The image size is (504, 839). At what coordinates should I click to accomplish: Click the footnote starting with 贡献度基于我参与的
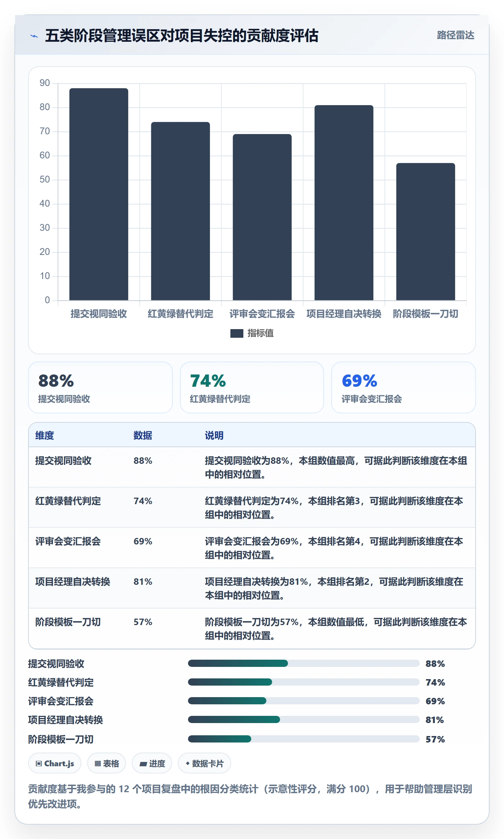pos(250,797)
